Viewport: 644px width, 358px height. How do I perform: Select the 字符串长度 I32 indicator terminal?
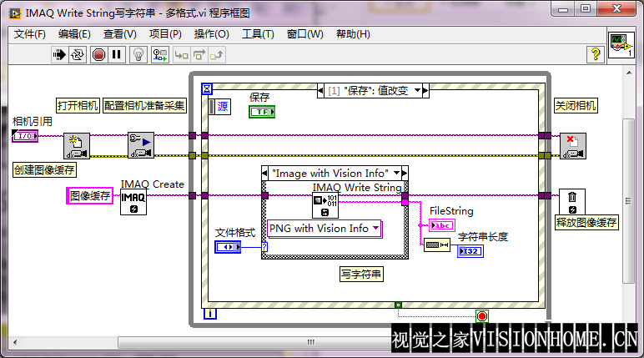click(470, 251)
